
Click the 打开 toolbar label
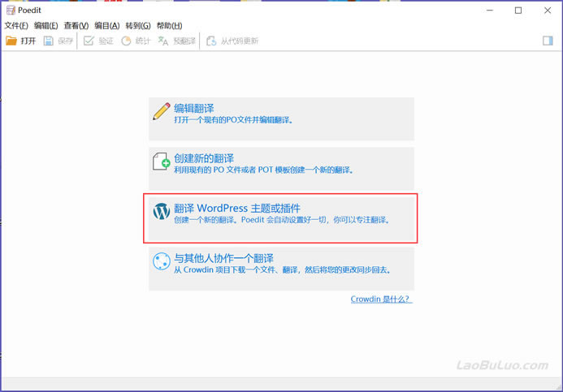(28, 41)
